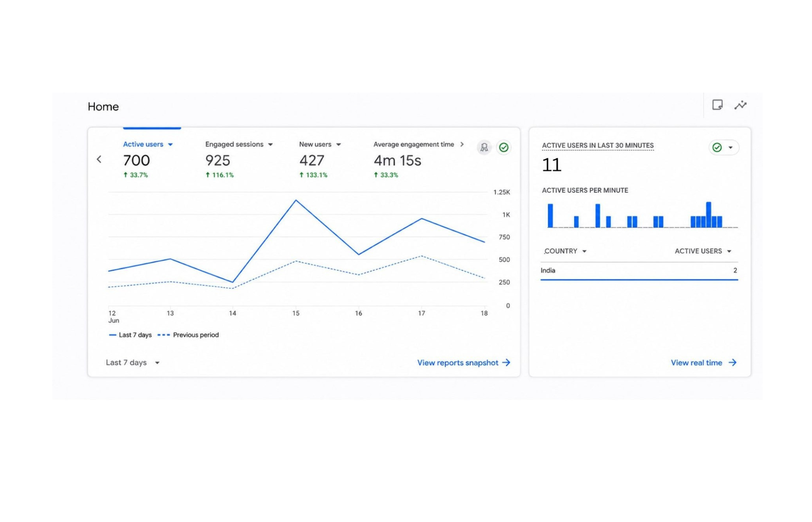Click the chart peak at June 15
812x522 pixels.
pos(296,200)
